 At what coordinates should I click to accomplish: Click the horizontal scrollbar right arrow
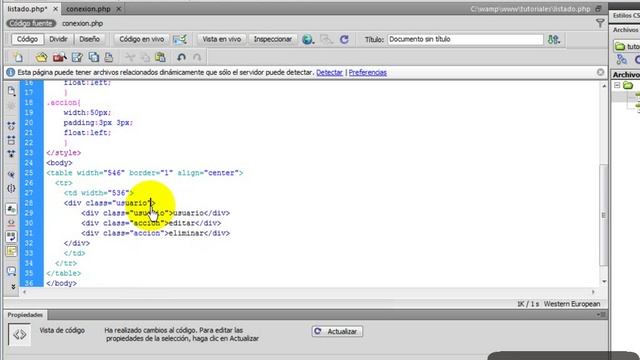[593, 292]
